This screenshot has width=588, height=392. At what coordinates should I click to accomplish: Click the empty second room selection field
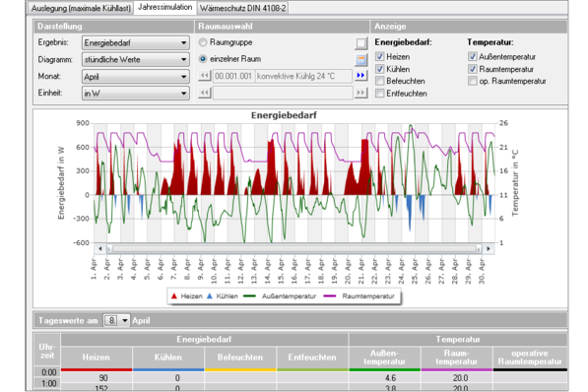coord(283,93)
